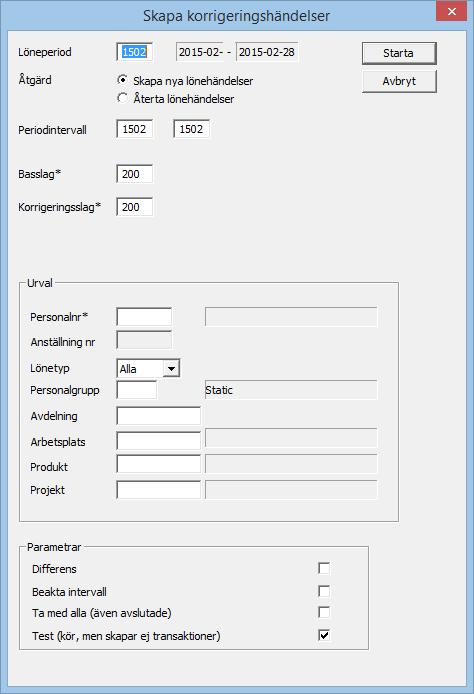Click the Löneperiod field showing 1502
The image size is (474, 694).
coord(135,52)
